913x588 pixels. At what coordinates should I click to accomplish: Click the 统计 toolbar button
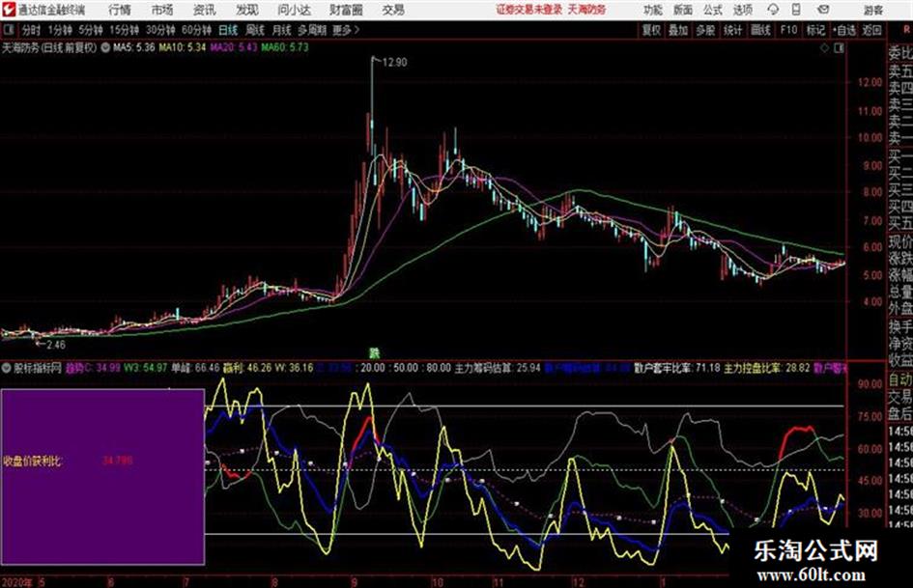(x=732, y=30)
